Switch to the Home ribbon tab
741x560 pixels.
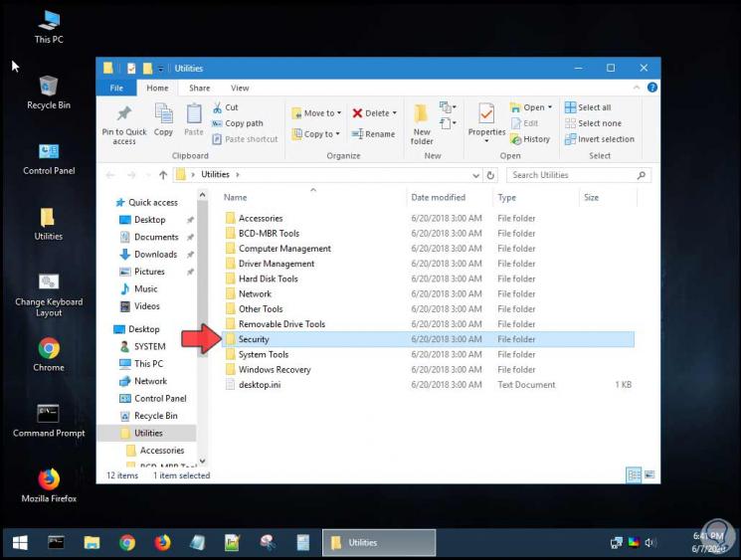point(157,89)
